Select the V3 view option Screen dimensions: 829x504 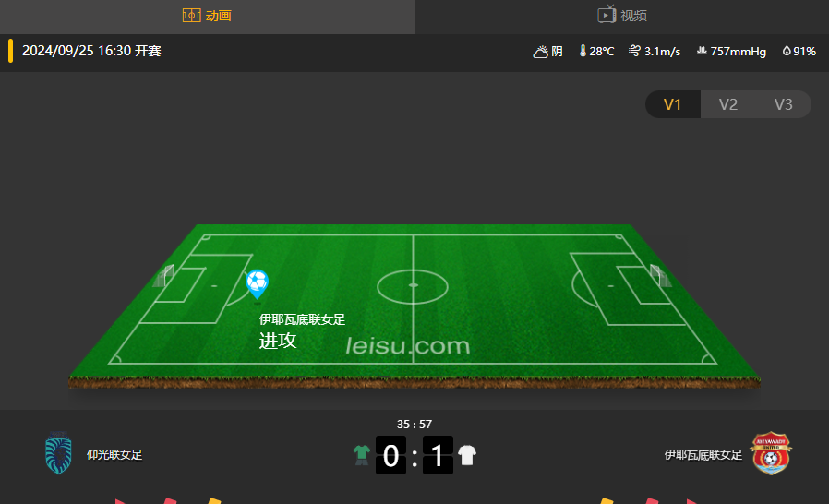(x=784, y=104)
